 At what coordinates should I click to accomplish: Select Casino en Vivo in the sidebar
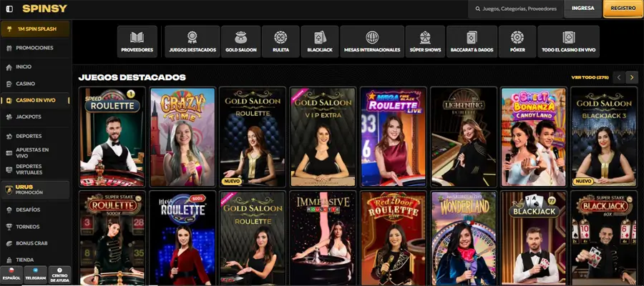[35, 100]
